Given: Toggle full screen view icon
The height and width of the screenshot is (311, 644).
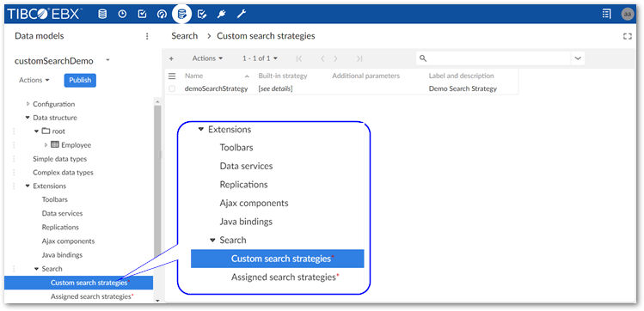Looking at the screenshot, I should point(627,36).
